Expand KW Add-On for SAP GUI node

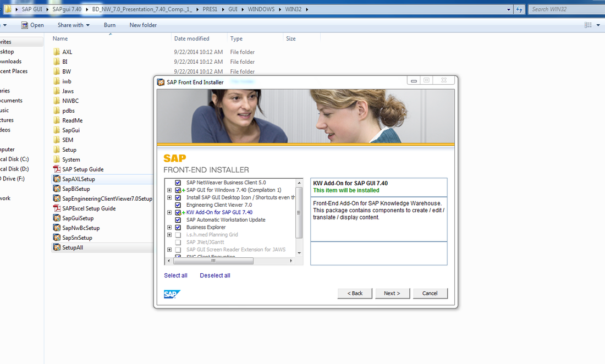click(169, 212)
